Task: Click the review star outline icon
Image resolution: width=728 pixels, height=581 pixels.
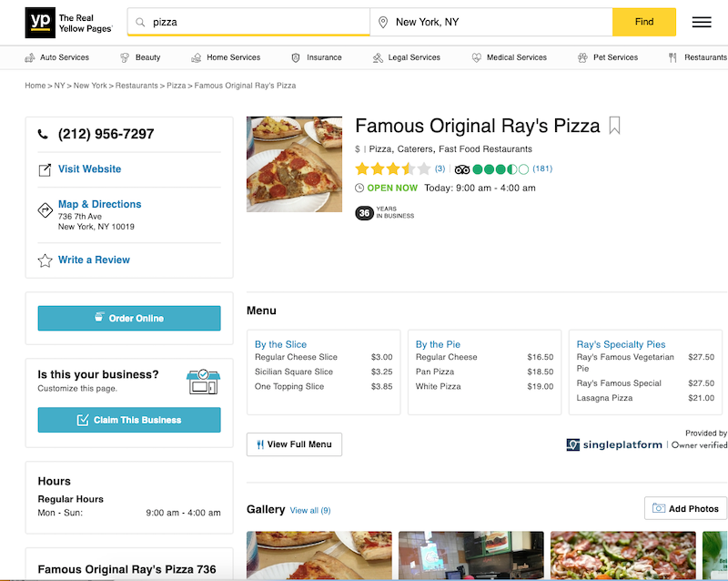Action: [x=45, y=260]
